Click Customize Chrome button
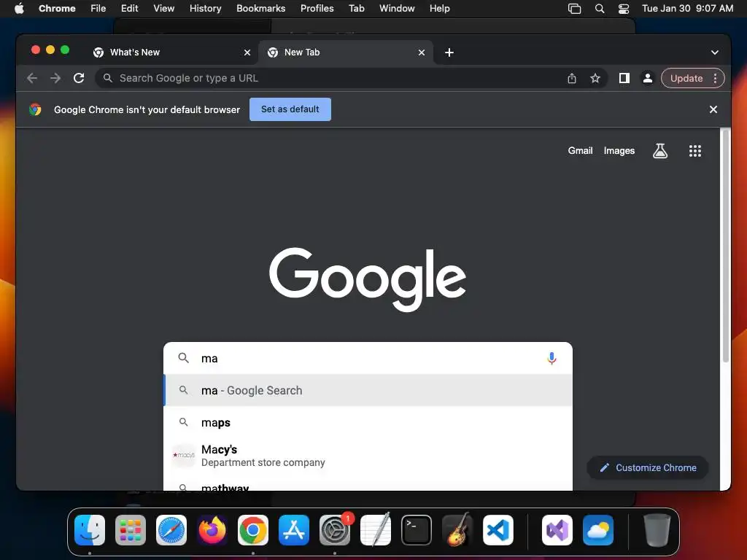The image size is (747, 560). [x=648, y=467]
